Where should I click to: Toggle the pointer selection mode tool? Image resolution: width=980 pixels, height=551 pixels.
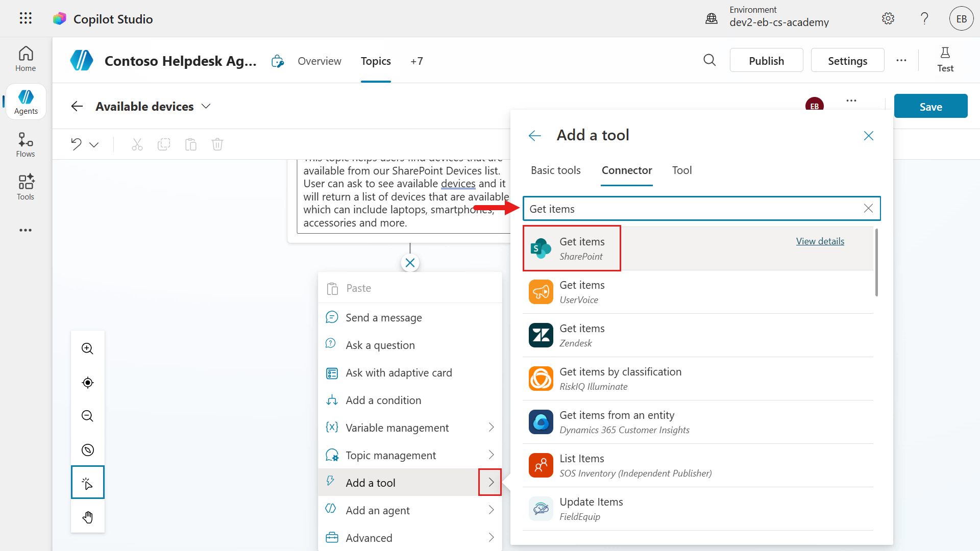click(88, 483)
